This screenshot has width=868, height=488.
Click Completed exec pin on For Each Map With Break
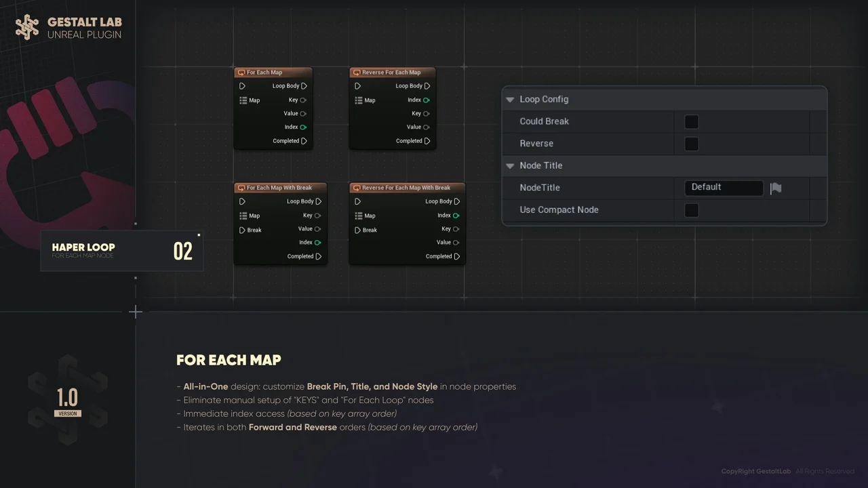318,256
